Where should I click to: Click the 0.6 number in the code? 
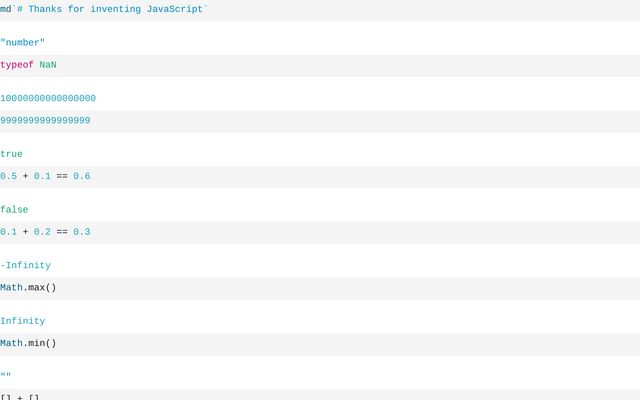pyautogui.click(x=81, y=177)
